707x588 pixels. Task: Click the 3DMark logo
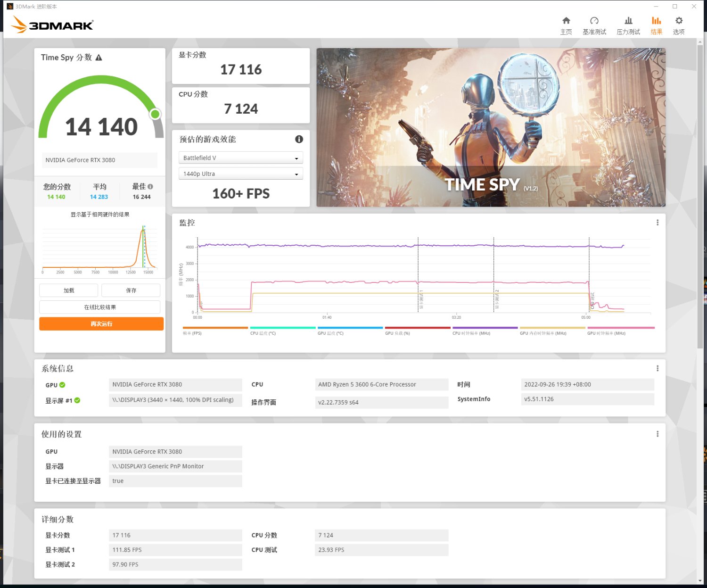52,25
